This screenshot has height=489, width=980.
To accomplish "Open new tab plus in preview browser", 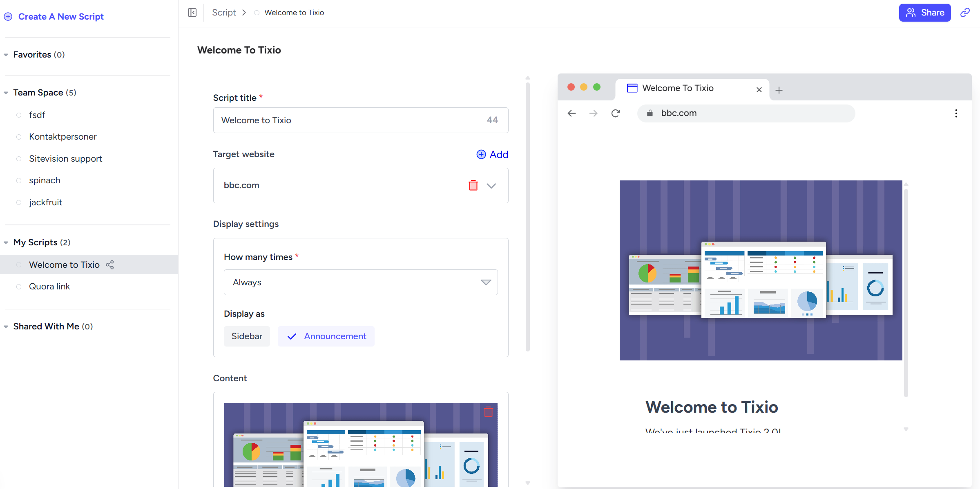I will (779, 90).
